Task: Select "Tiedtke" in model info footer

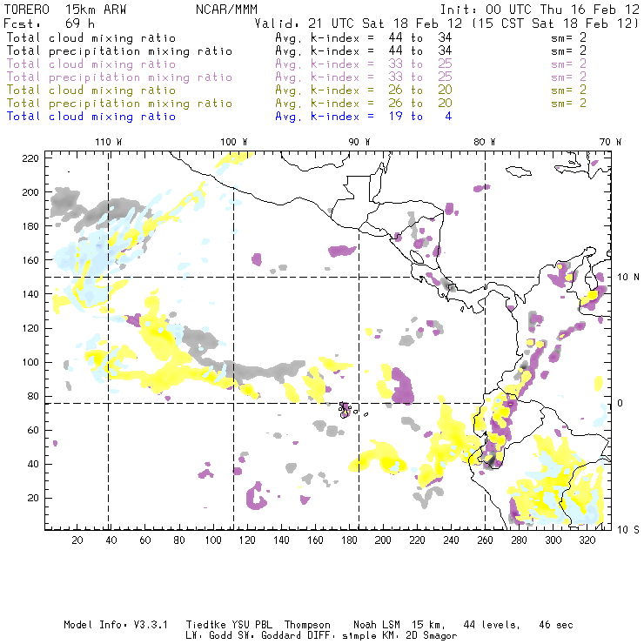Action: [x=205, y=625]
